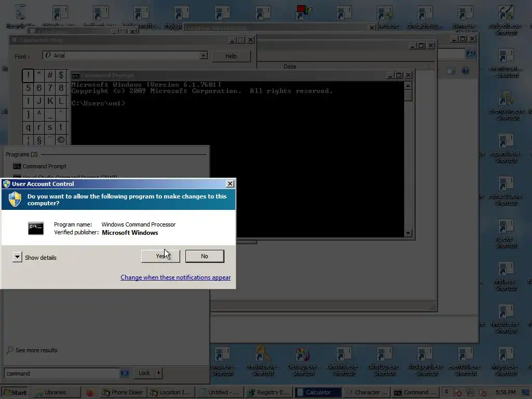Select the dvdupgrd.exe Shortcut desktop icon
Image resolution: width=532 pixels, height=399 pixels.
pyautogui.click(x=425, y=361)
